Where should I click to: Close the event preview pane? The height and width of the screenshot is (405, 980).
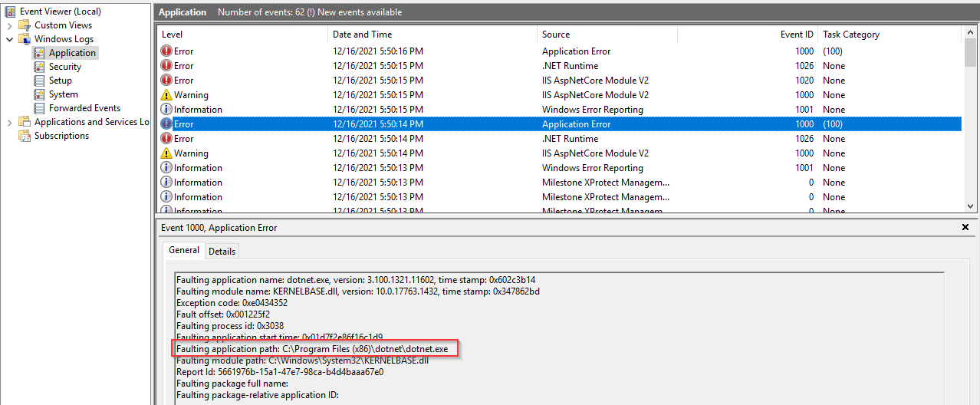(965, 228)
